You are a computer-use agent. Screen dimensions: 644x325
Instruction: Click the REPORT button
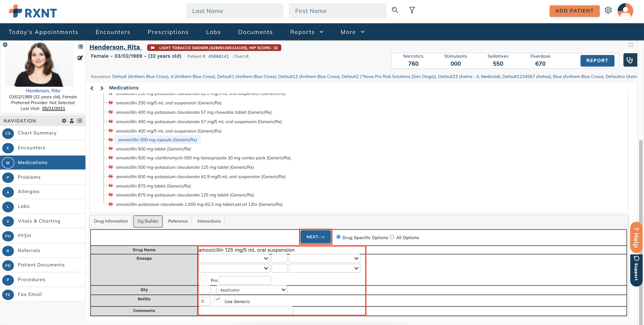tap(597, 60)
